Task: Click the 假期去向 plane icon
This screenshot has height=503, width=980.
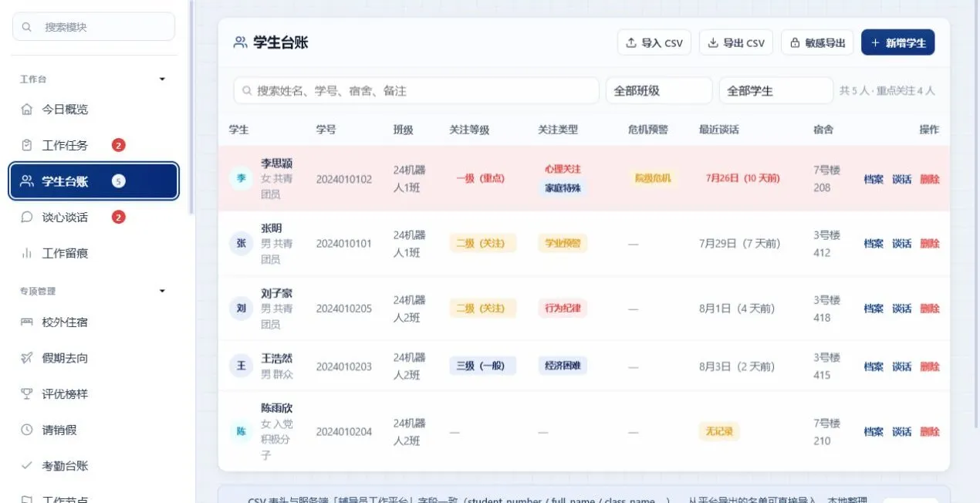Action: tap(27, 358)
